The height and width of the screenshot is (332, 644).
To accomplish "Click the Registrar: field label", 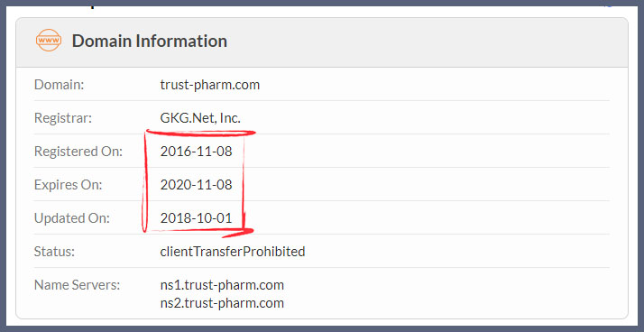I will [63, 118].
